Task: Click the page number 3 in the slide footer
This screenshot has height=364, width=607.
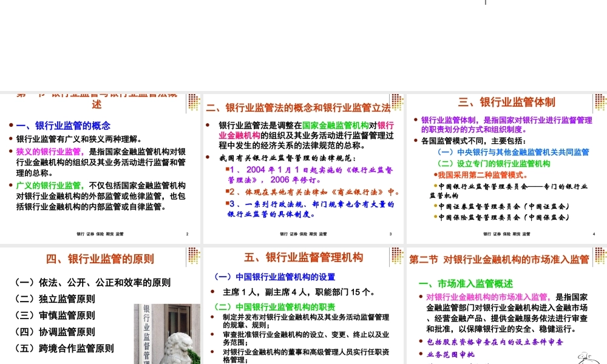Action: (x=390, y=234)
